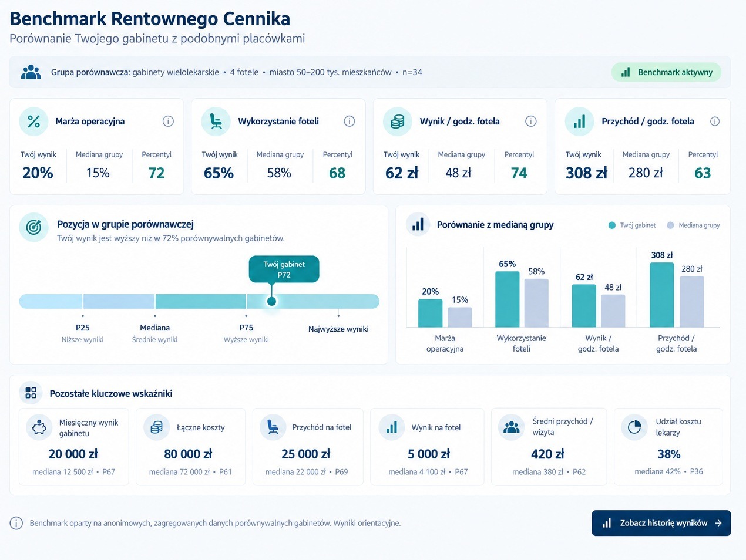Click the P25 label under the percentile bar
This screenshot has height=560, width=746.
click(x=83, y=328)
